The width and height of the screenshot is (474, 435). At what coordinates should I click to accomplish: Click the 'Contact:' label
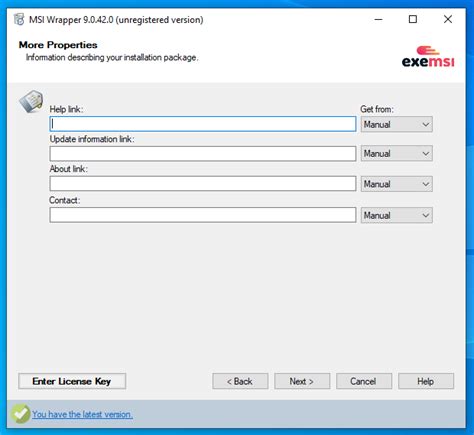(65, 200)
